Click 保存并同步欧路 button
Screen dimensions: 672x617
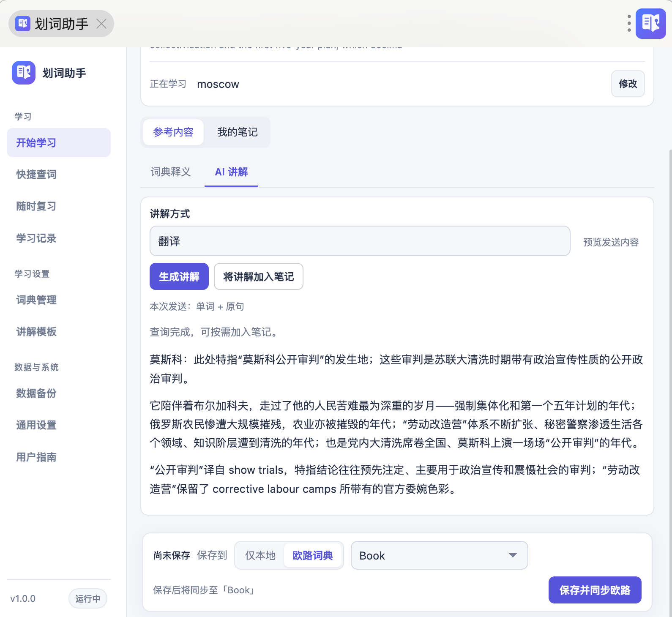595,590
